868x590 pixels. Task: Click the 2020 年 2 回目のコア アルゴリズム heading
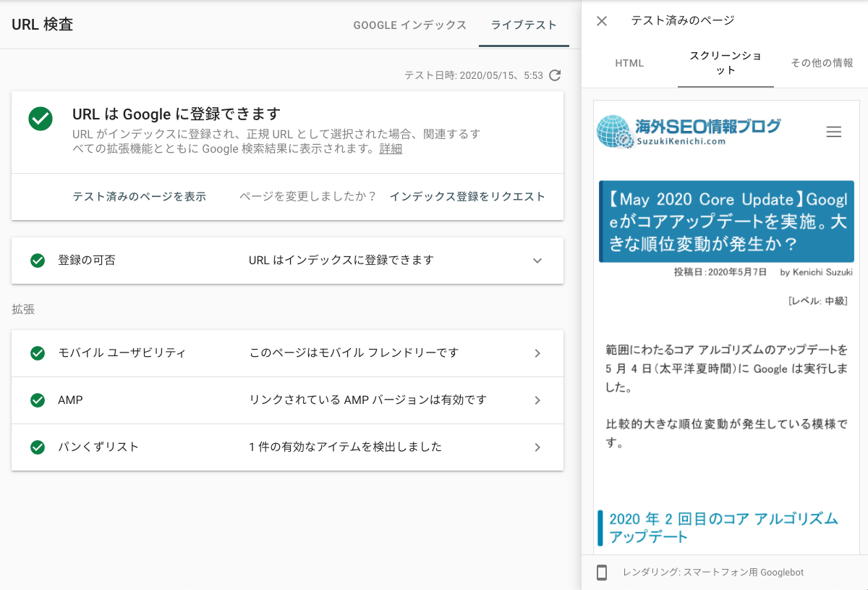723,528
